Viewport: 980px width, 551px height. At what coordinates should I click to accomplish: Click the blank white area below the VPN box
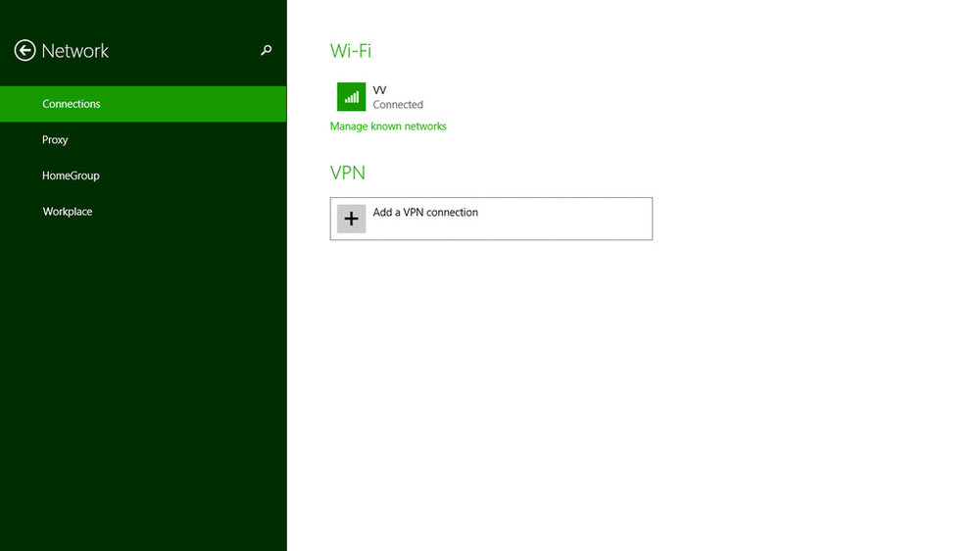(x=625, y=394)
